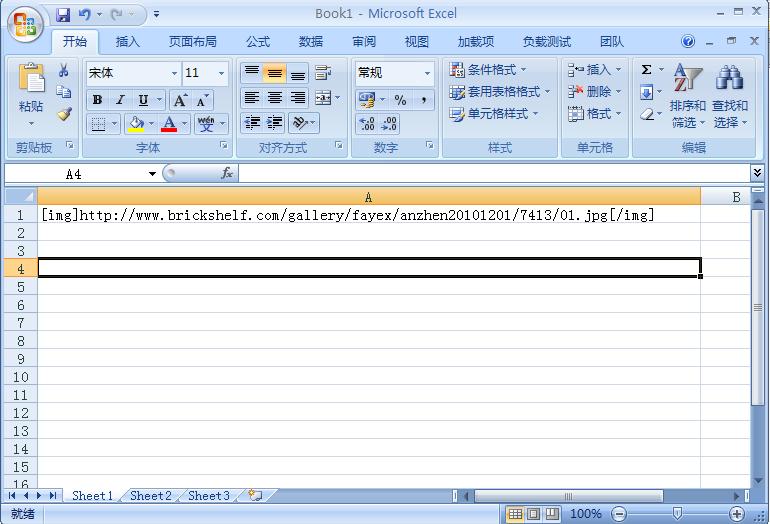Switch to the 视图 ribbon tab
770x524 pixels.
click(x=417, y=42)
